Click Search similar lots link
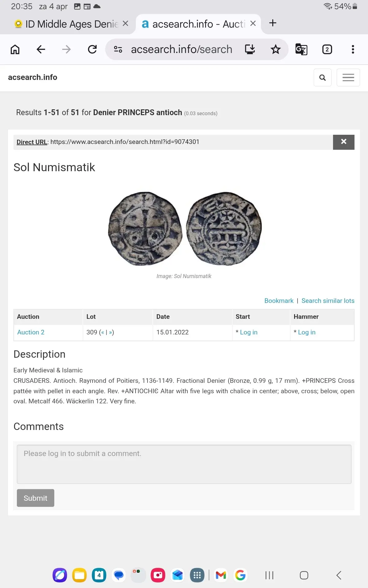The height and width of the screenshot is (588, 368). [328, 301]
